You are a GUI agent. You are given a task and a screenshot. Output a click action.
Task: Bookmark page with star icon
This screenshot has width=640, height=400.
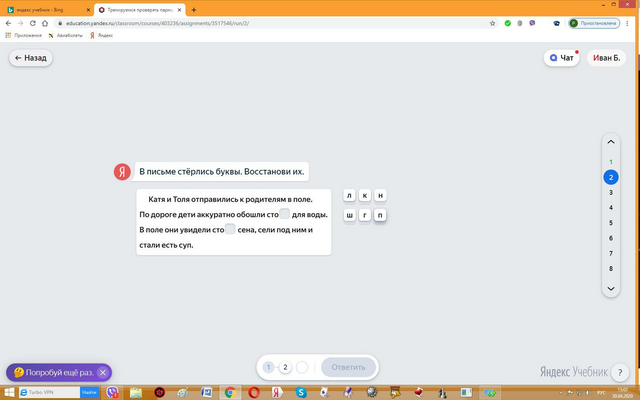(x=492, y=23)
